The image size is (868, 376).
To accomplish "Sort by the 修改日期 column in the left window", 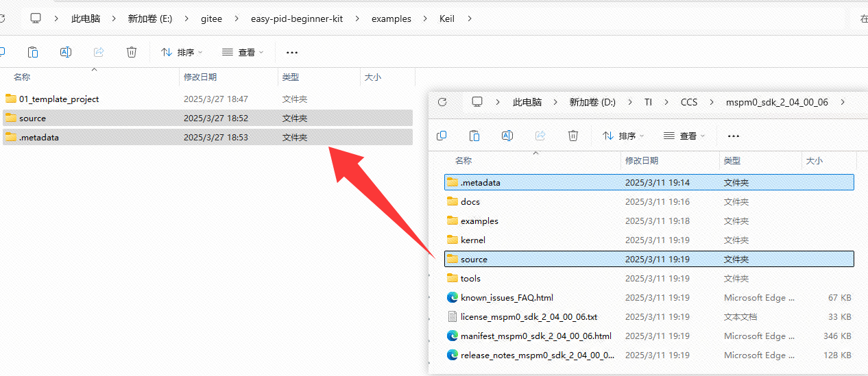I will [x=200, y=77].
